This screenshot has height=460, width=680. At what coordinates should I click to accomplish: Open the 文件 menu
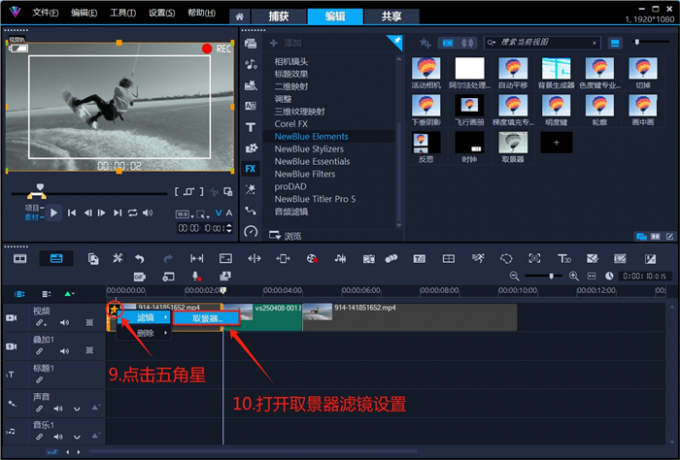pos(46,13)
